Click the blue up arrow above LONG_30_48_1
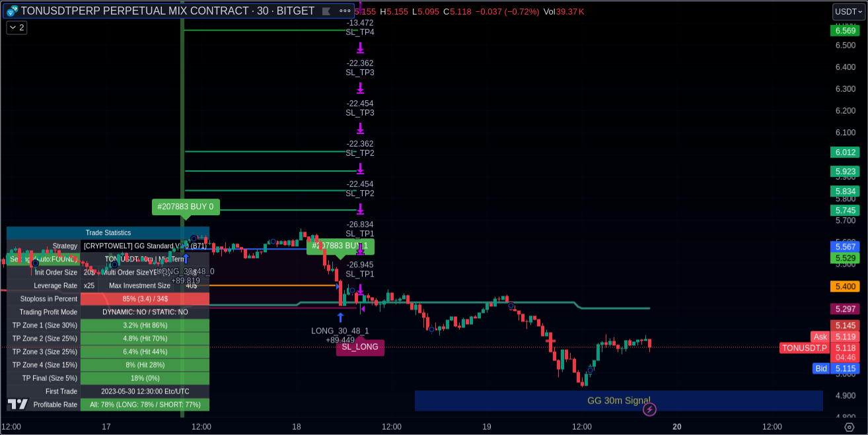This screenshot has width=868, height=435. pyautogui.click(x=340, y=318)
